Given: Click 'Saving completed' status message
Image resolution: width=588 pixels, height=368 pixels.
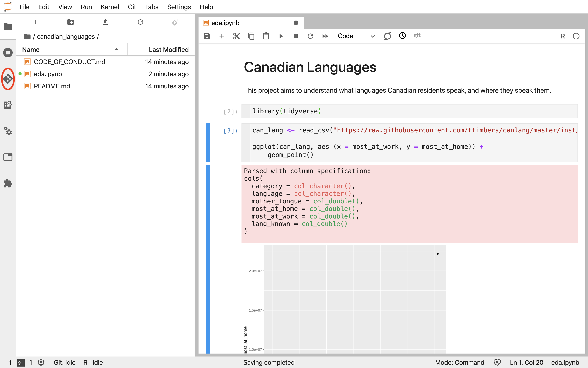Looking at the screenshot, I should (x=269, y=362).
